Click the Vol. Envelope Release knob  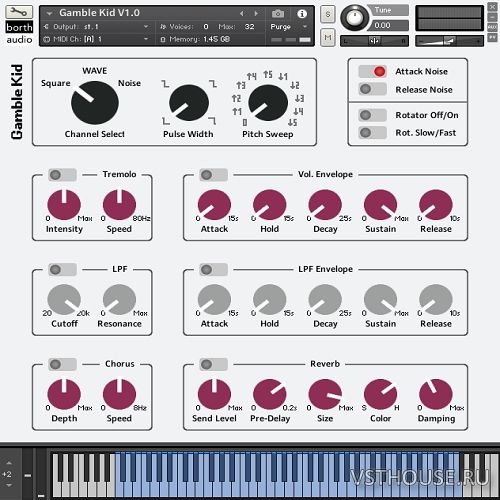(436, 205)
